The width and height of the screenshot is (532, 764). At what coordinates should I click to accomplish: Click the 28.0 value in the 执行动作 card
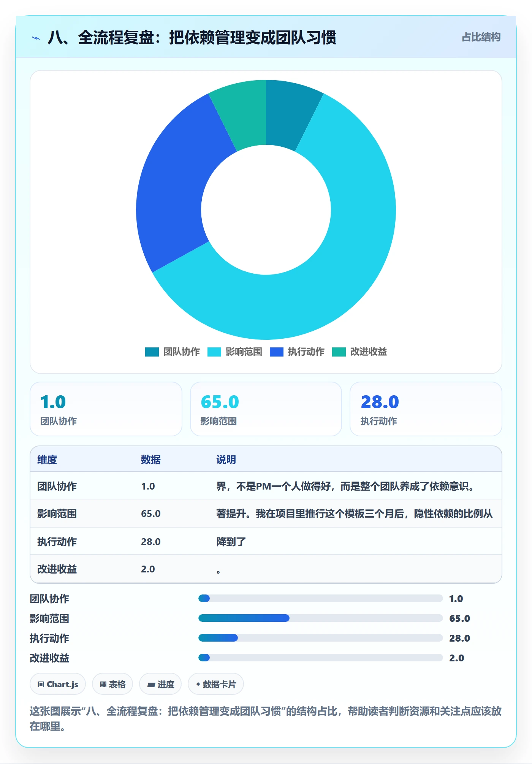point(380,402)
